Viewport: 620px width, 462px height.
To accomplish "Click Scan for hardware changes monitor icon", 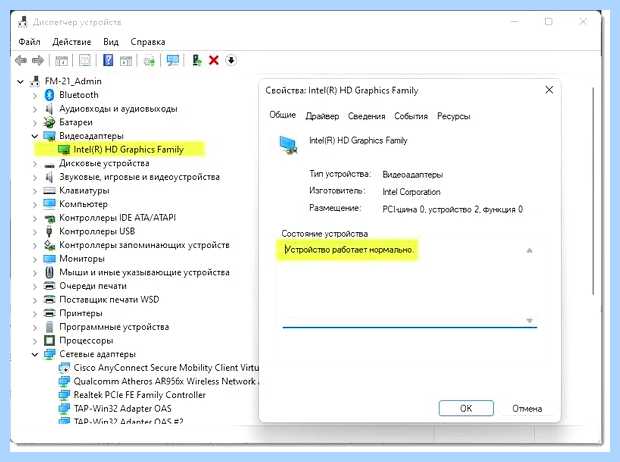I will click(173, 61).
